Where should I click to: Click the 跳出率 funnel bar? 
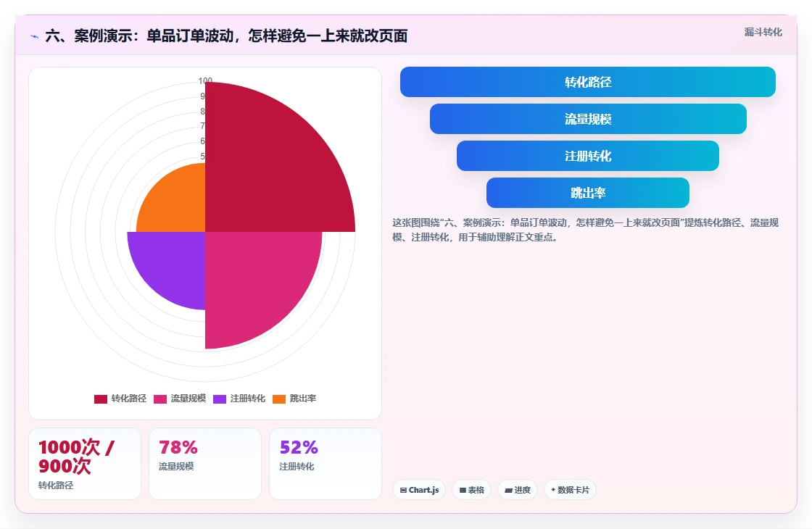coord(588,193)
